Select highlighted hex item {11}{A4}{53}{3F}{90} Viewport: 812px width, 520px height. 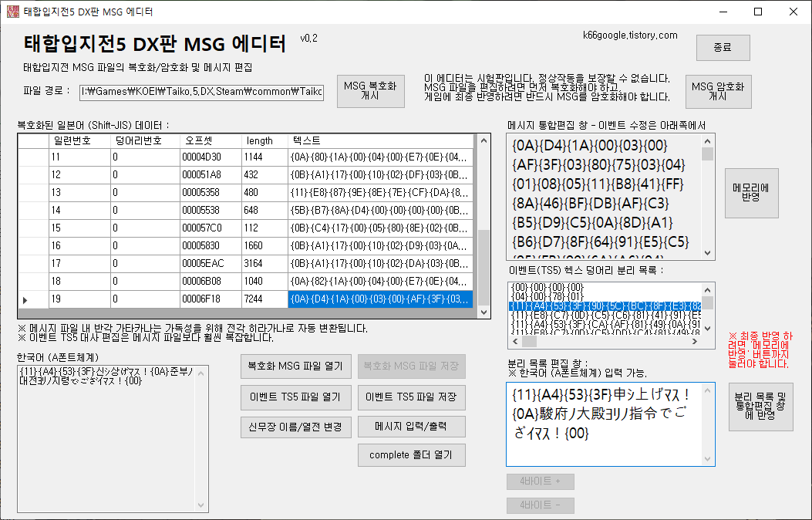pos(605,306)
